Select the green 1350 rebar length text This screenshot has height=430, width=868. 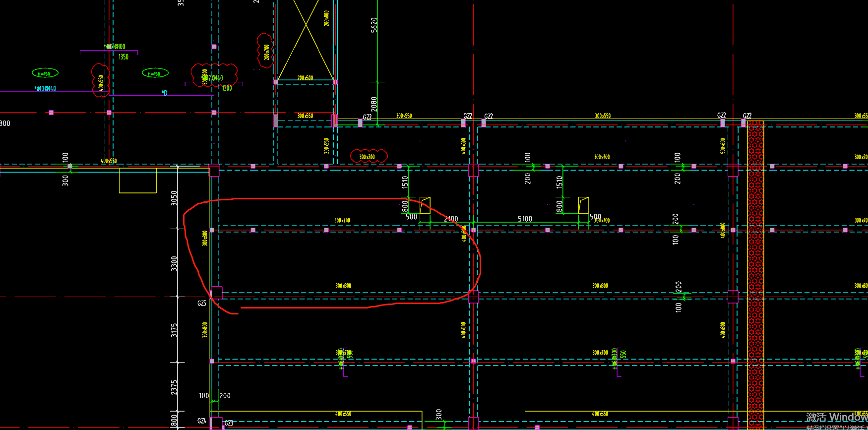(124, 57)
